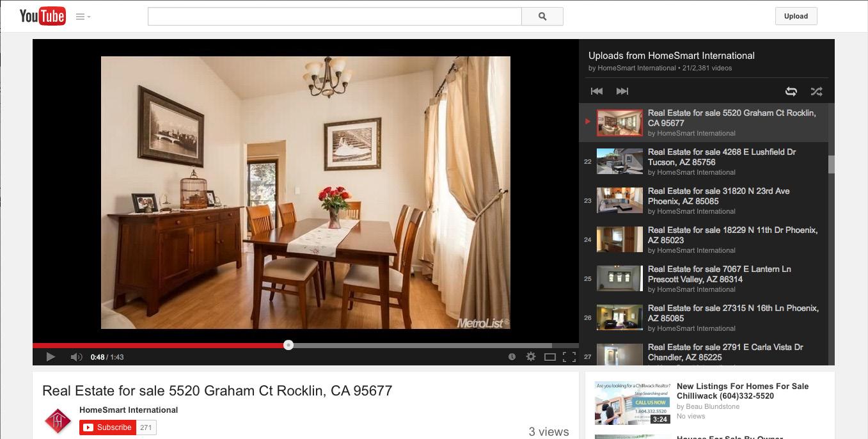
Task: Toggle playlist repeat
Action: (x=791, y=92)
